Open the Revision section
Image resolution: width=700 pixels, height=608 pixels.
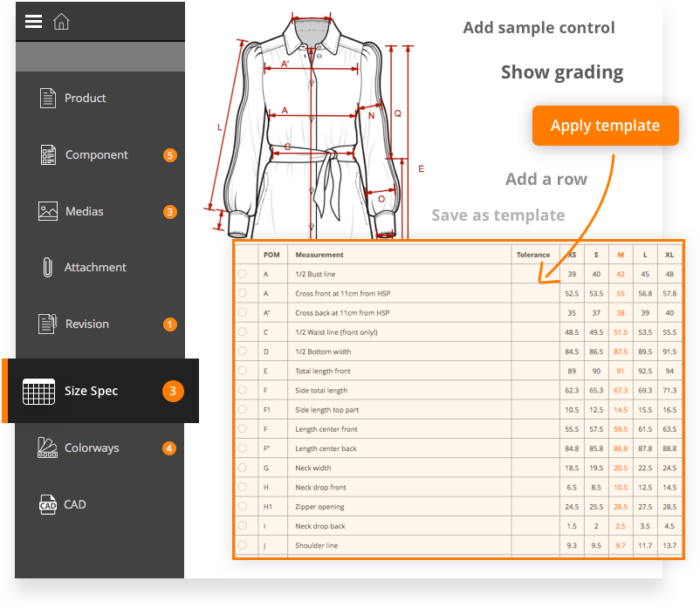(x=87, y=324)
